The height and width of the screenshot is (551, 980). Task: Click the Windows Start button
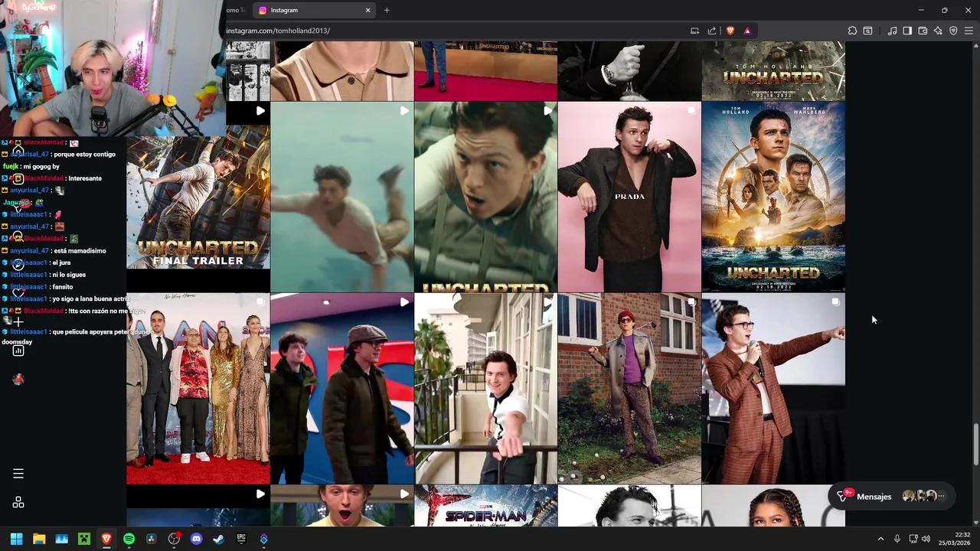[x=16, y=539]
